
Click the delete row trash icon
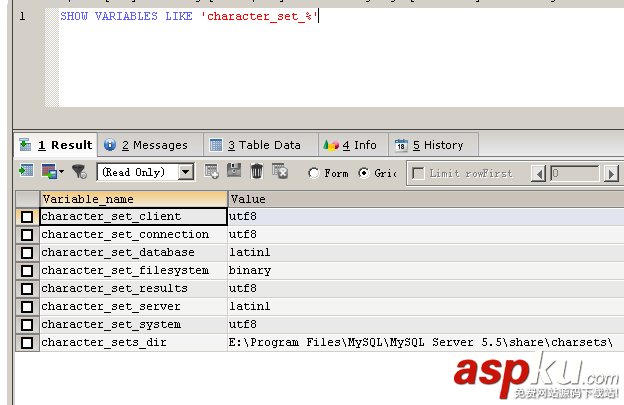(257, 171)
